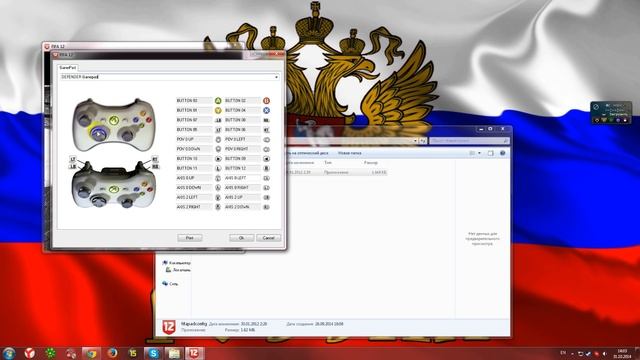Screen dimensions: 640x360
Task: Select the application file row in Explorer
Action: pyautogui.click(x=335, y=172)
